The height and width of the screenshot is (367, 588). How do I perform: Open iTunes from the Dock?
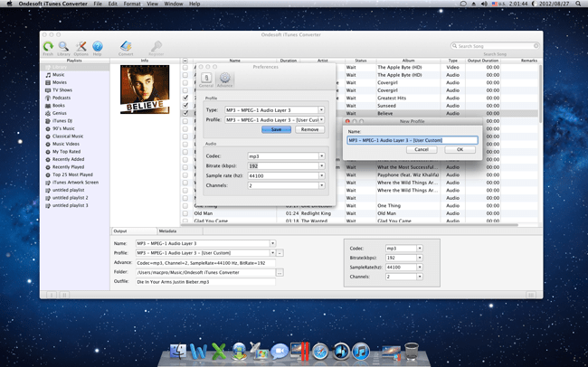click(x=361, y=352)
